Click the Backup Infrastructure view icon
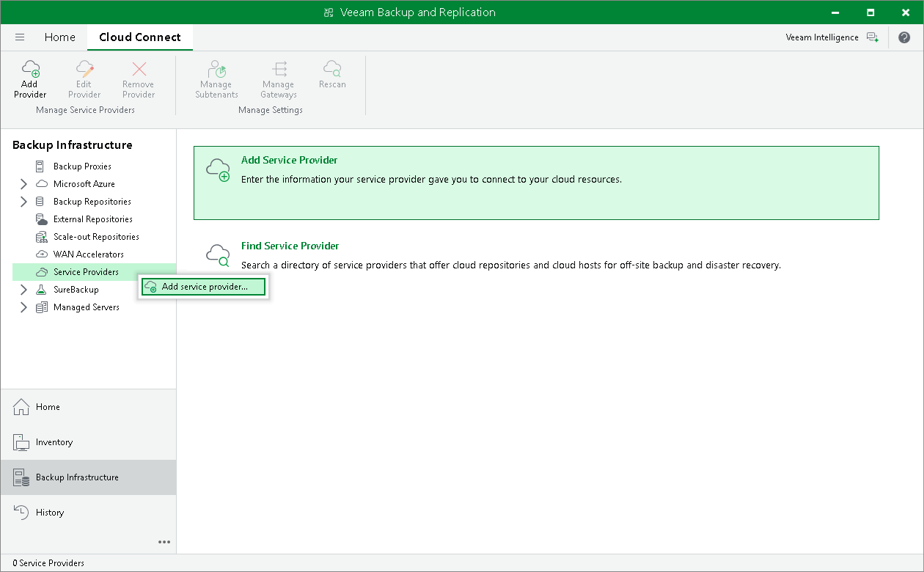Image resolution: width=924 pixels, height=572 pixels. tap(21, 477)
